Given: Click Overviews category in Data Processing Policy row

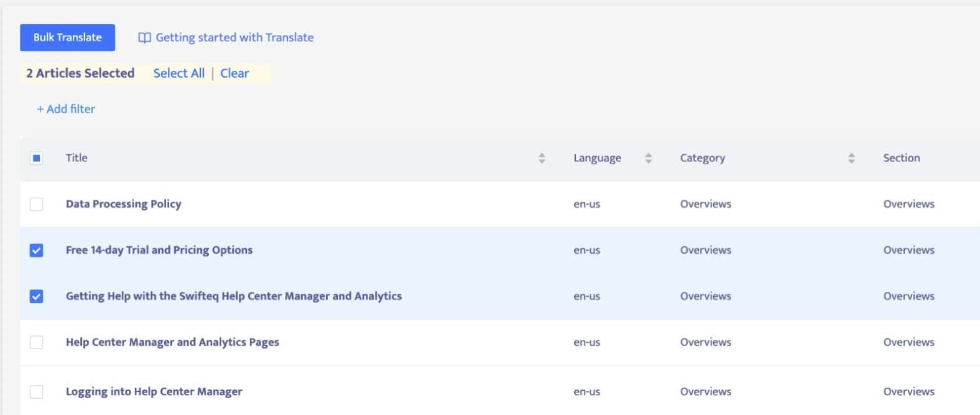Looking at the screenshot, I should click(x=706, y=204).
